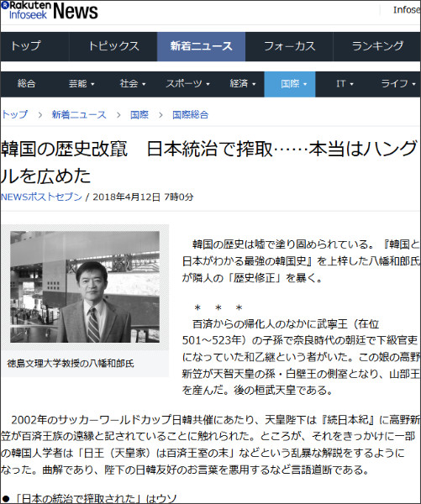
Task: Expand the 芸能 category dropdown
Action: click(x=82, y=84)
